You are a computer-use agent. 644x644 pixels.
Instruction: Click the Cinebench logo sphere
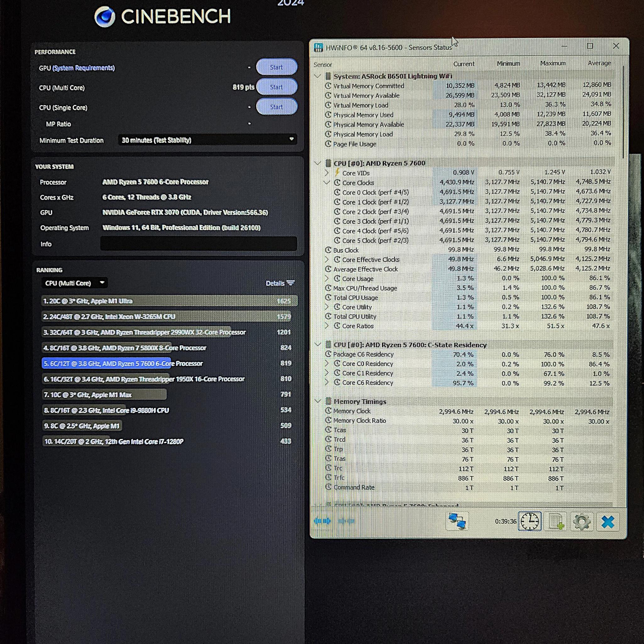(x=105, y=17)
